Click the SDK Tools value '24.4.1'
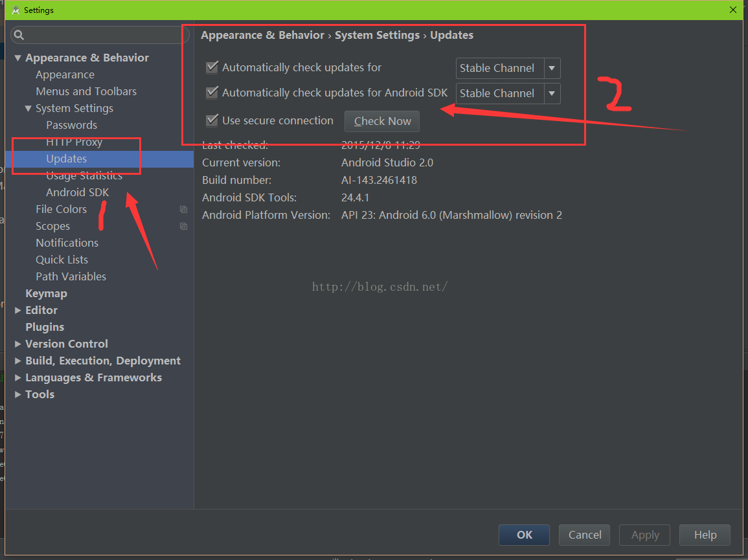748x560 pixels. coord(356,197)
